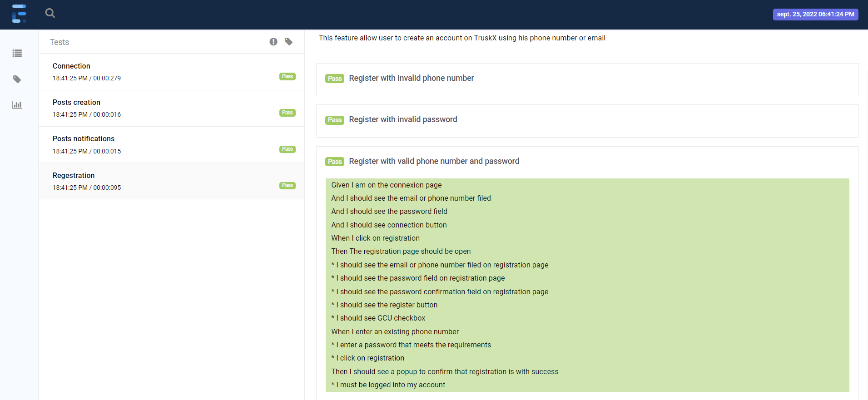The image size is (868, 400).
Task: Open the search magnifier icon
Action: 50,13
